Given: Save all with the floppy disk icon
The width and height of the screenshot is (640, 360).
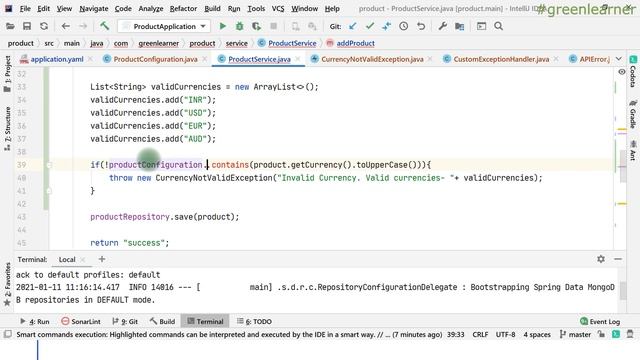Looking at the screenshot, I should pyautogui.click(x=27, y=26).
